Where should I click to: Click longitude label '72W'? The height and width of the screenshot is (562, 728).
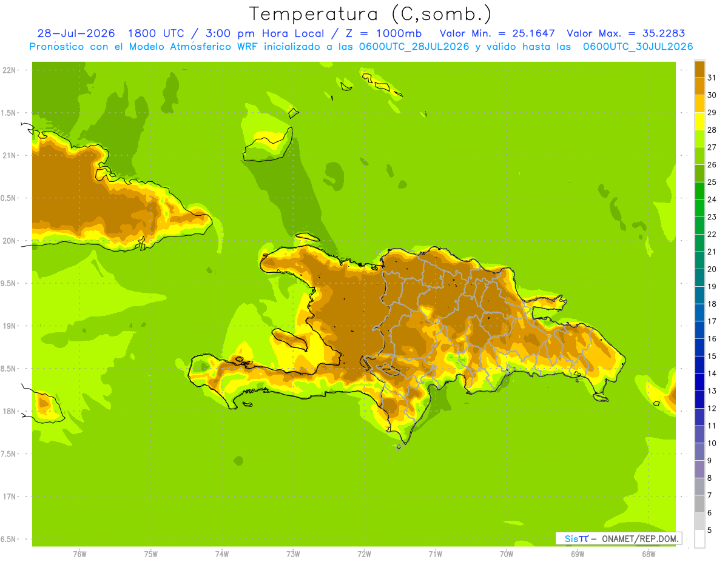point(364,554)
